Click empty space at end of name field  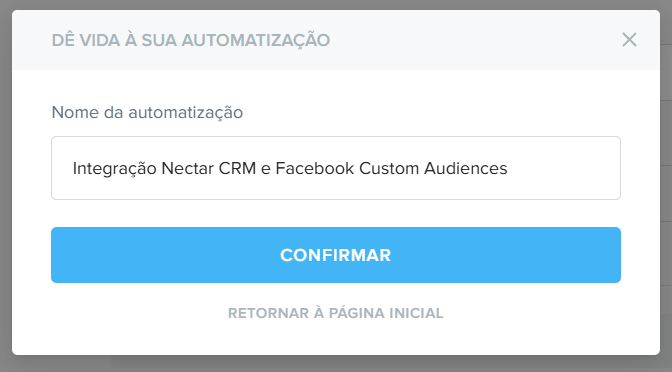pyautogui.click(x=564, y=168)
